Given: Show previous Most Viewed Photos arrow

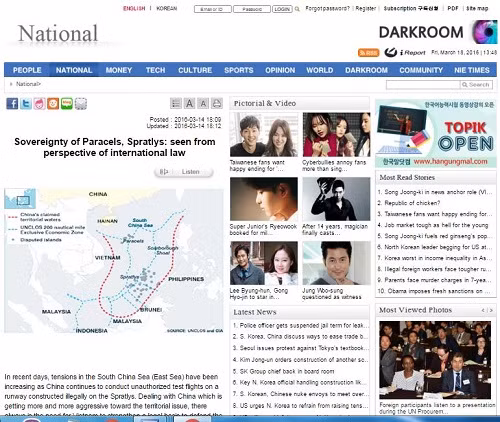Looking at the screenshot, I should 483,310.
